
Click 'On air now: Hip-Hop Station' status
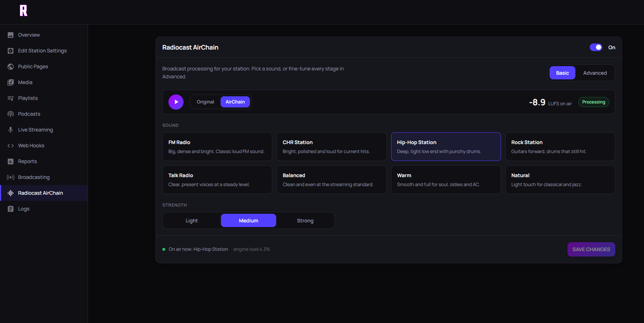(x=198, y=249)
